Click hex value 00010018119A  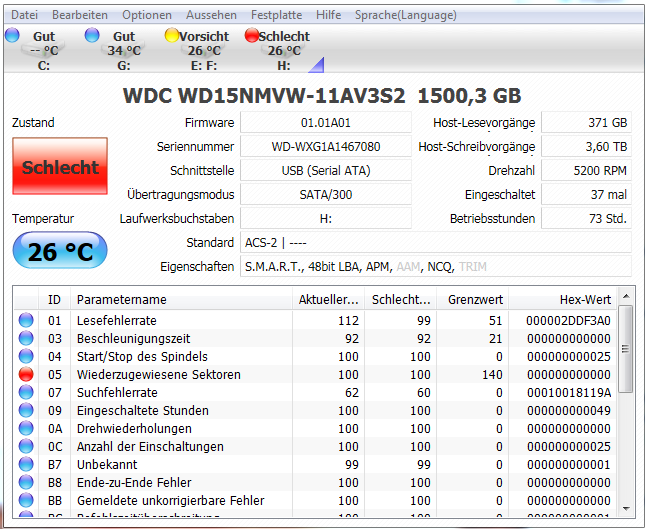click(569, 392)
